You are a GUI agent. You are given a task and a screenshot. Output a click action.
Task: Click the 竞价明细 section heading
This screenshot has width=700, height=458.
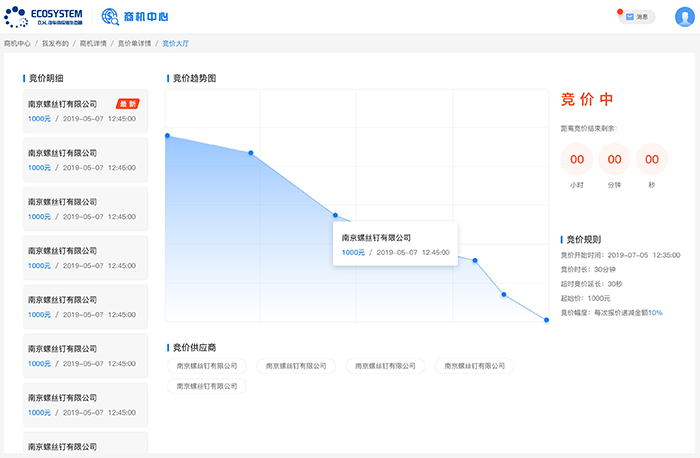(46, 79)
